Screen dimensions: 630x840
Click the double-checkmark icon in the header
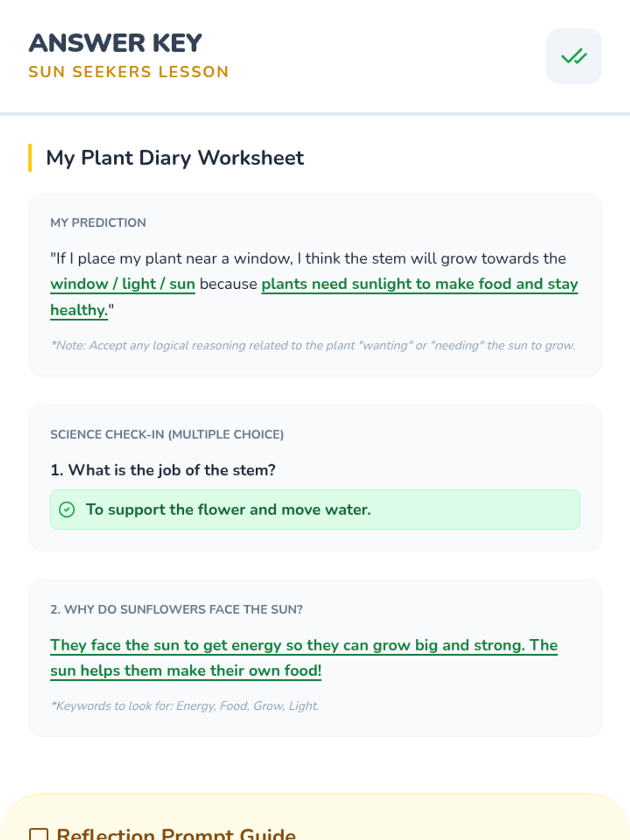[x=574, y=56]
